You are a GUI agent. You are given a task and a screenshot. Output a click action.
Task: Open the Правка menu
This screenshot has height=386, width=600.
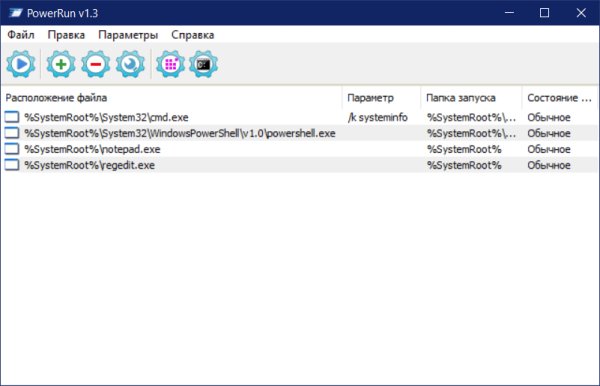point(66,35)
